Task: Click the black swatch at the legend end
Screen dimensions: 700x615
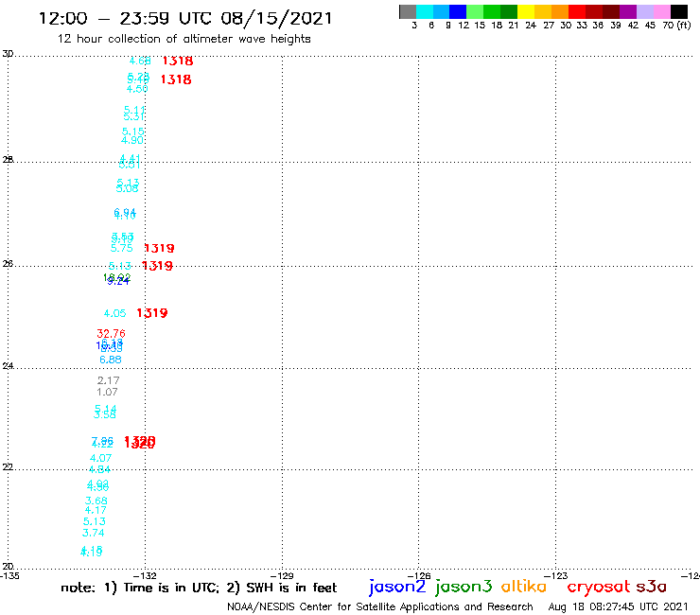Action: click(x=679, y=11)
